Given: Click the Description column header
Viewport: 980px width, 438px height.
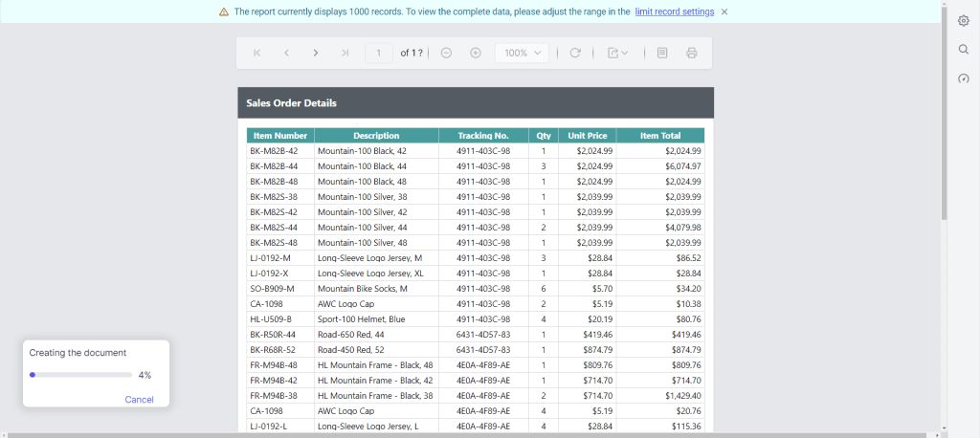Looking at the screenshot, I should tap(376, 136).
